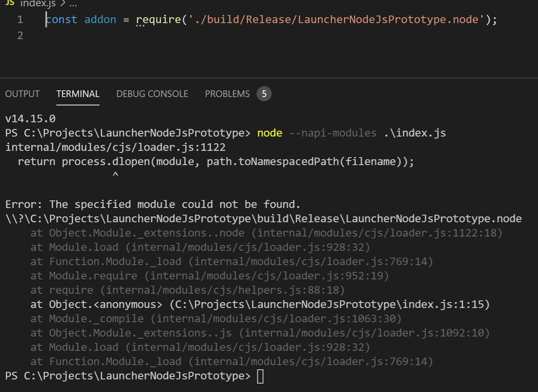Click 'internal/modules/cjs/loader.js:1122' line in terminal
Image resolution: width=538 pixels, height=392 pixels.
(x=115, y=147)
